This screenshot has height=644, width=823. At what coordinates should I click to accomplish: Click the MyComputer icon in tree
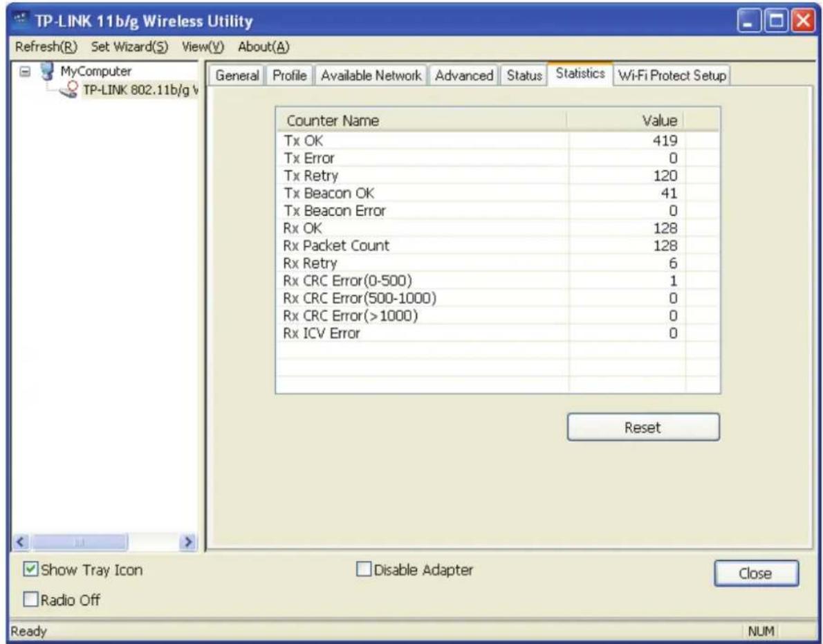point(48,71)
